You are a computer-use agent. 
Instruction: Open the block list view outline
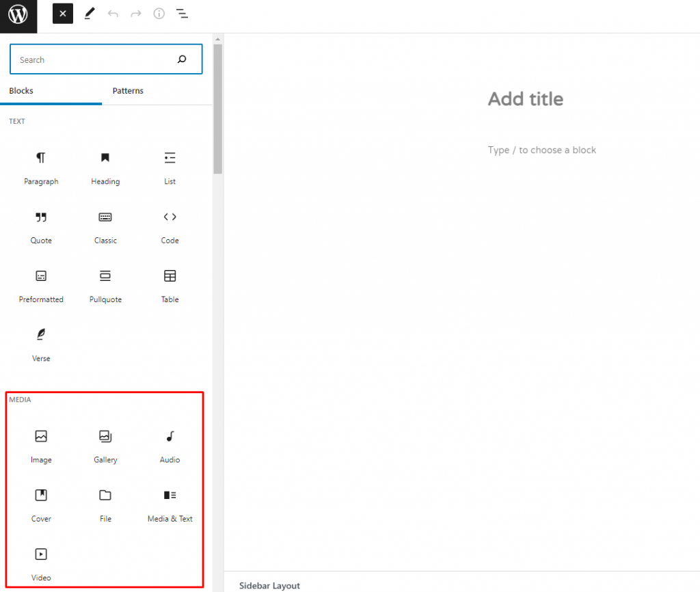point(182,14)
